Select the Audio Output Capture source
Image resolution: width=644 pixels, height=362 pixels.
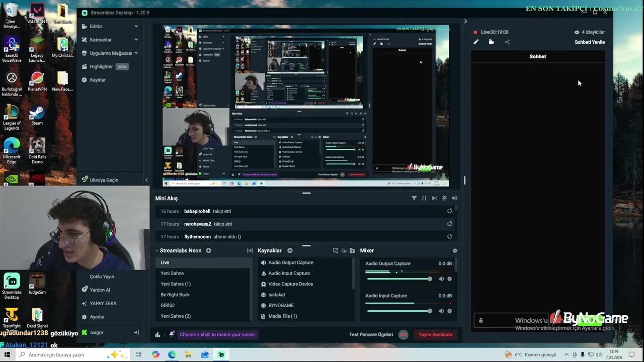(306, 262)
